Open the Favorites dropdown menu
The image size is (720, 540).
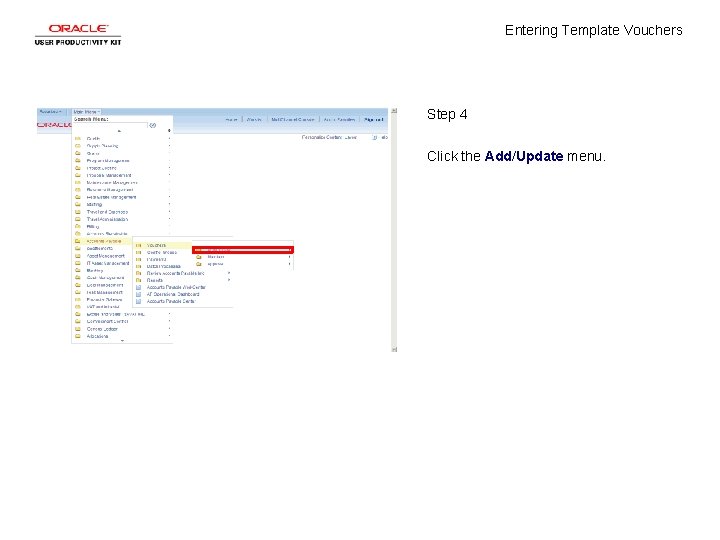click(51, 112)
